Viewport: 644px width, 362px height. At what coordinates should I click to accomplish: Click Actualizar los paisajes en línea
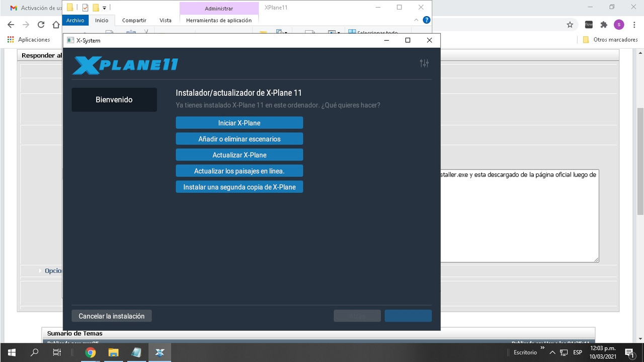[x=239, y=171]
